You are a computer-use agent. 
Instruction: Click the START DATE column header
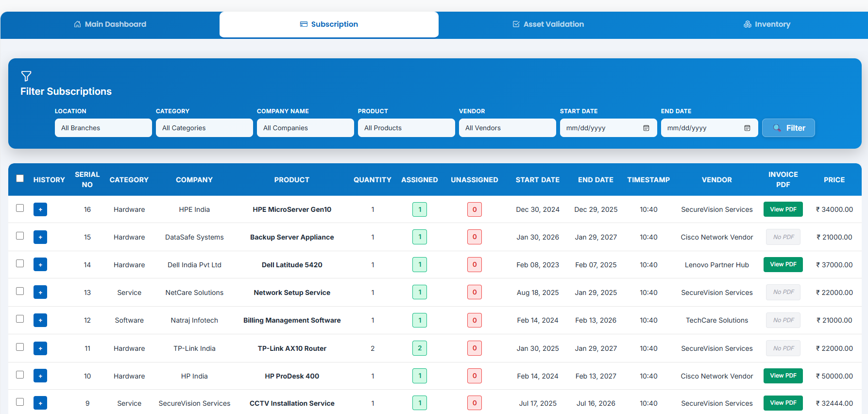(x=538, y=180)
